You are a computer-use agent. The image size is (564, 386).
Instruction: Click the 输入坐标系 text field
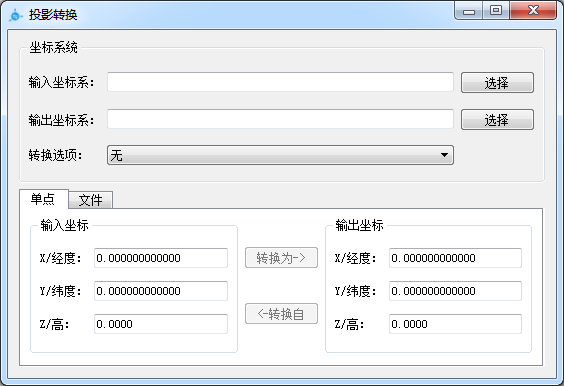pos(280,82)
